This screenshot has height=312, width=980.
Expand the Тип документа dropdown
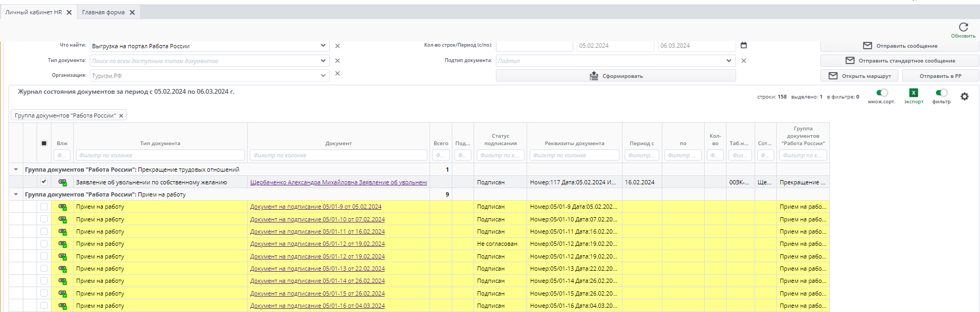click(x=323, y=61)
